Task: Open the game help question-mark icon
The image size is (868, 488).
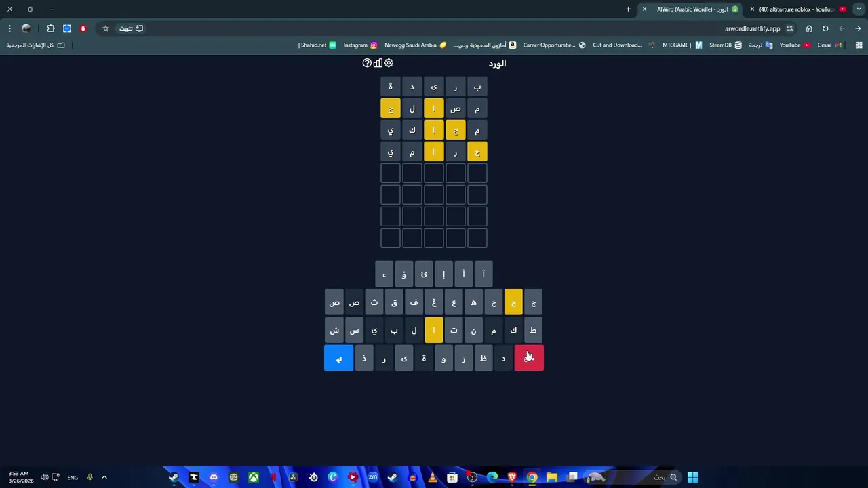Action: (x=367, y=63)
